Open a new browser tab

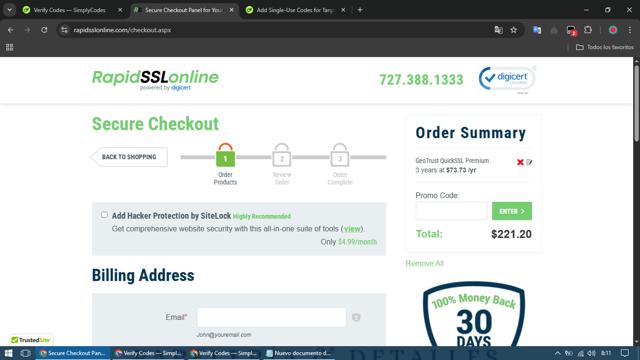[x=360, y=10]
